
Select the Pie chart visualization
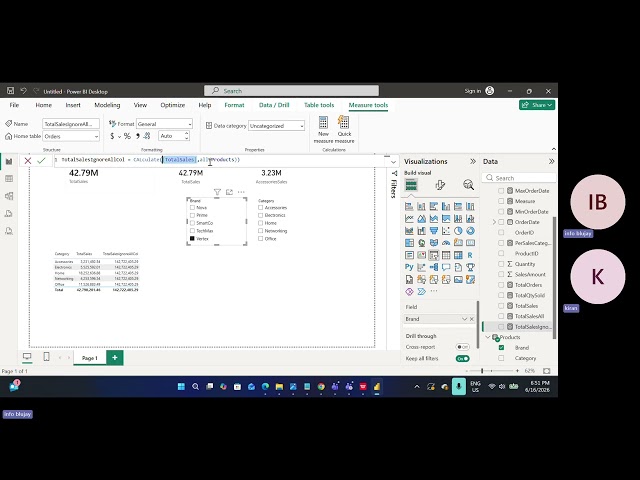coord(458,231)
